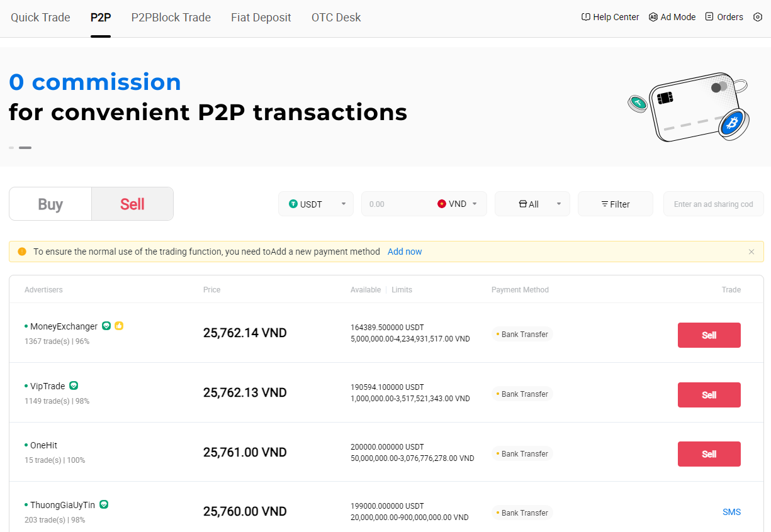Viewport: 771px width, 532px height.
Task: Click the Price column header
Action: [x=211, y=290]
